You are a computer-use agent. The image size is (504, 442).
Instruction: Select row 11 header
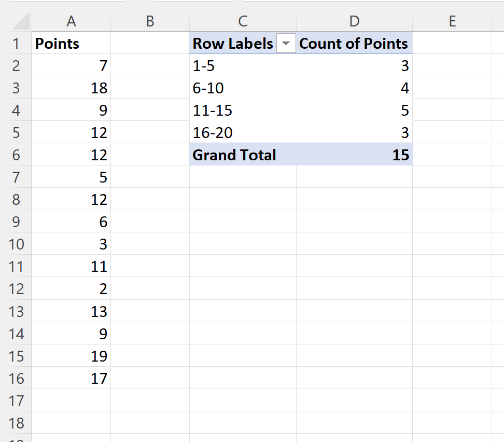click(x=16, y=266)
